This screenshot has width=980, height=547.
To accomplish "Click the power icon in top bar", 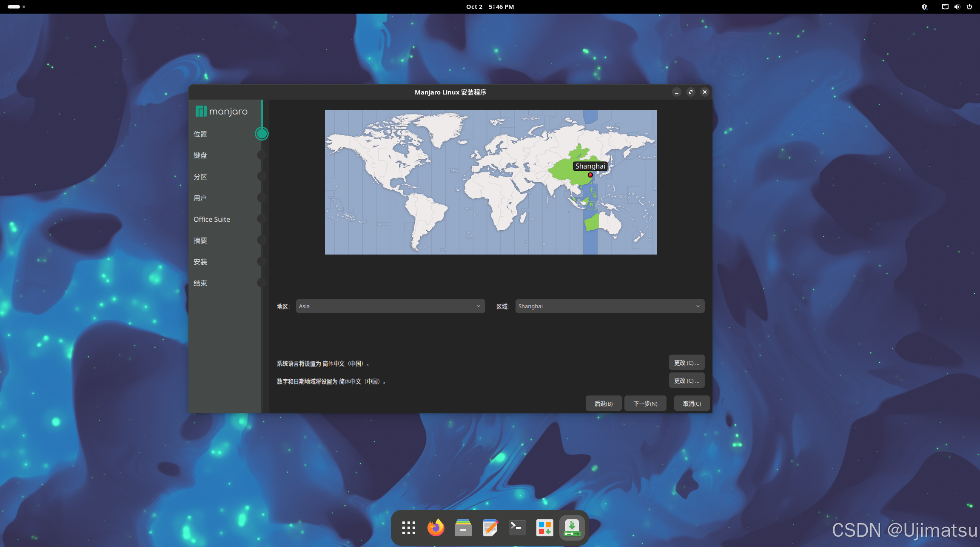I will (x=969, y=7).
